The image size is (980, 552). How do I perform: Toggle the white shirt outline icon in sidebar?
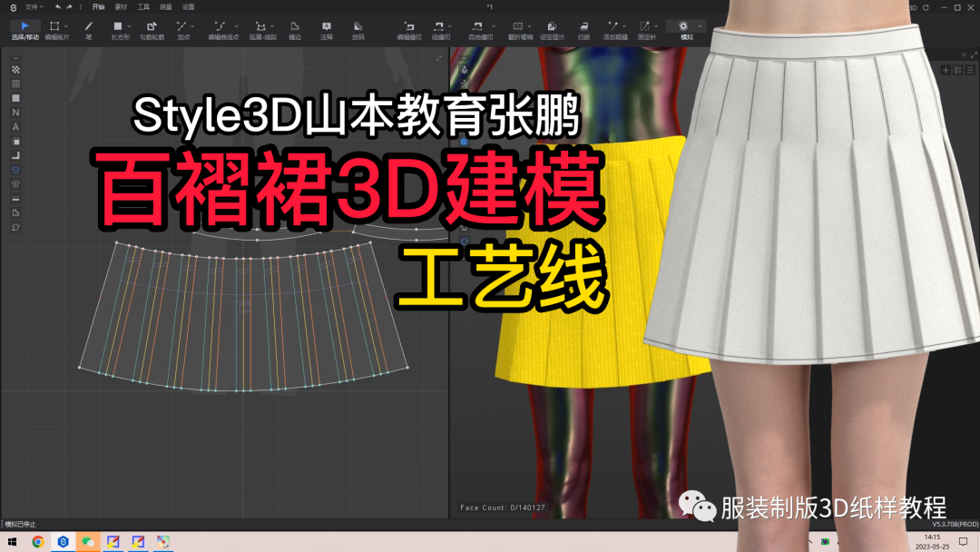click(x=15, y=184)
